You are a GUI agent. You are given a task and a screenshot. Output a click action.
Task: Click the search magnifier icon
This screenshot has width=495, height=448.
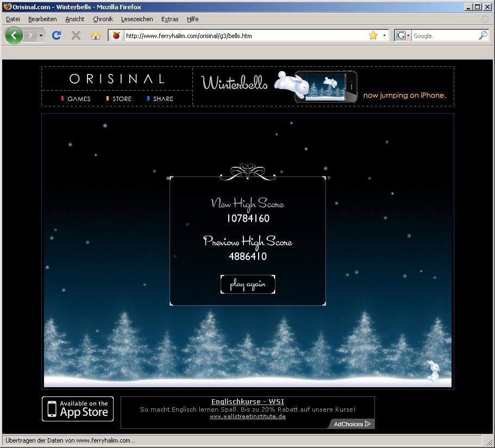(483, 36)
